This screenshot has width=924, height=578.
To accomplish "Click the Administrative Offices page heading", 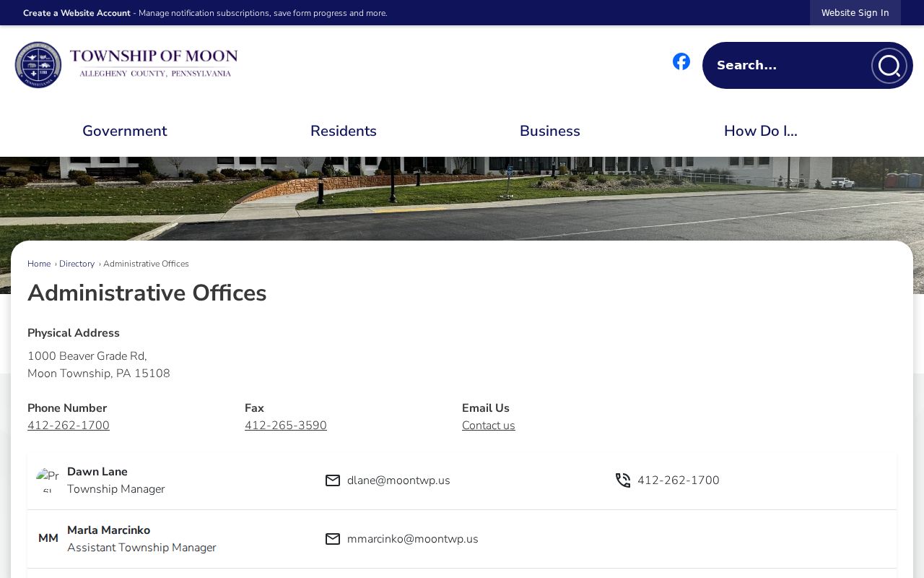I will click(x=147, y=293).
